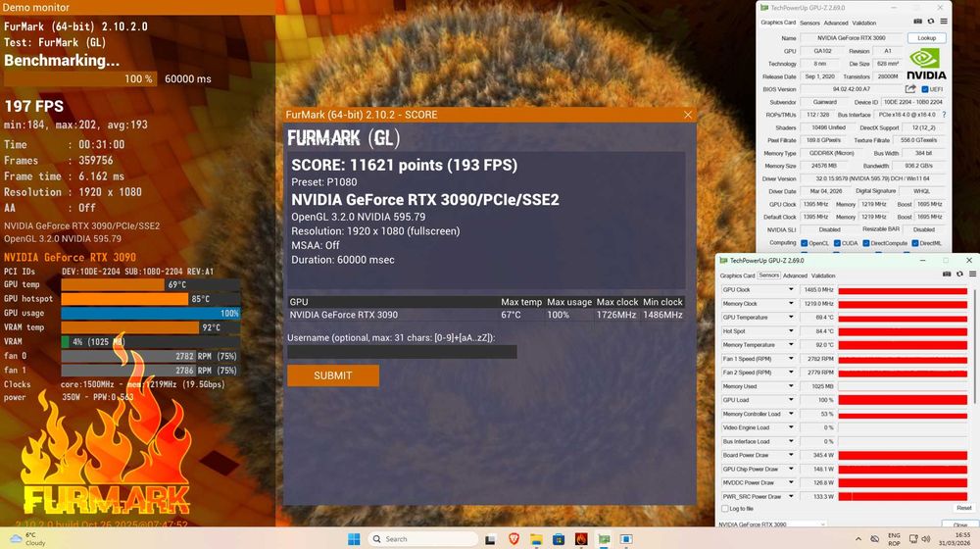The image size is (980, 549).
Task: Switch to Advanced tab in upper GPU-Z window
Action: pos(836,23)
